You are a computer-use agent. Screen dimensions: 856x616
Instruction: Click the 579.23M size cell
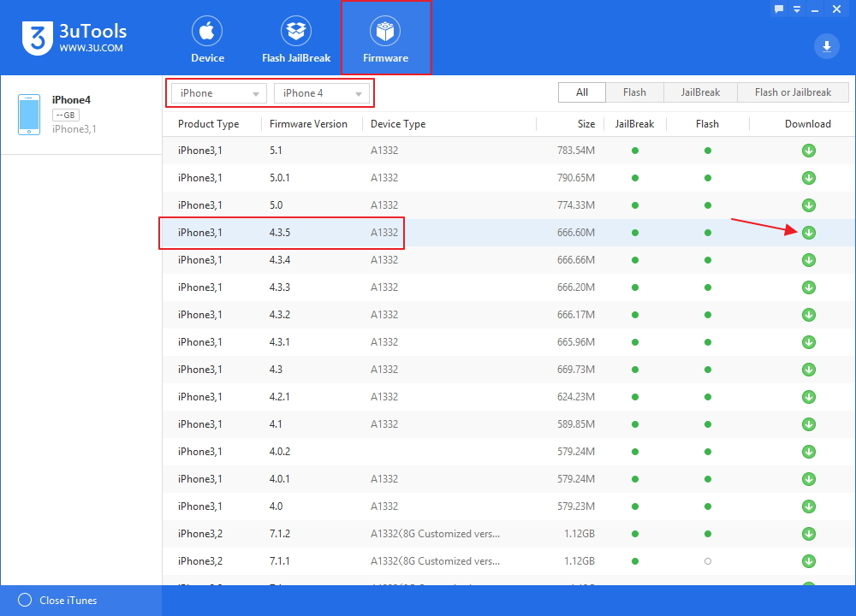pyautogui.click(x=576, y=506)
